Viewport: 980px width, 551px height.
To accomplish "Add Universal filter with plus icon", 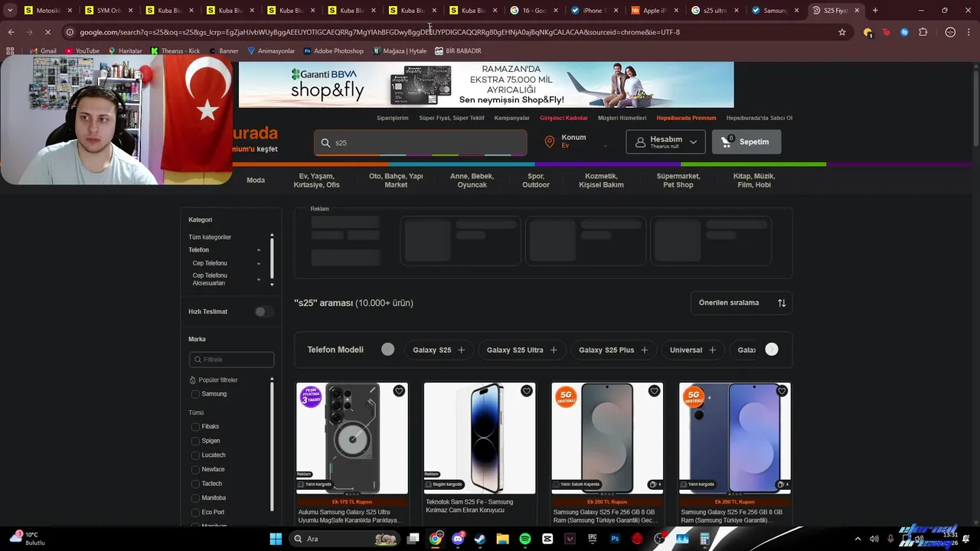I will [712, 350].
